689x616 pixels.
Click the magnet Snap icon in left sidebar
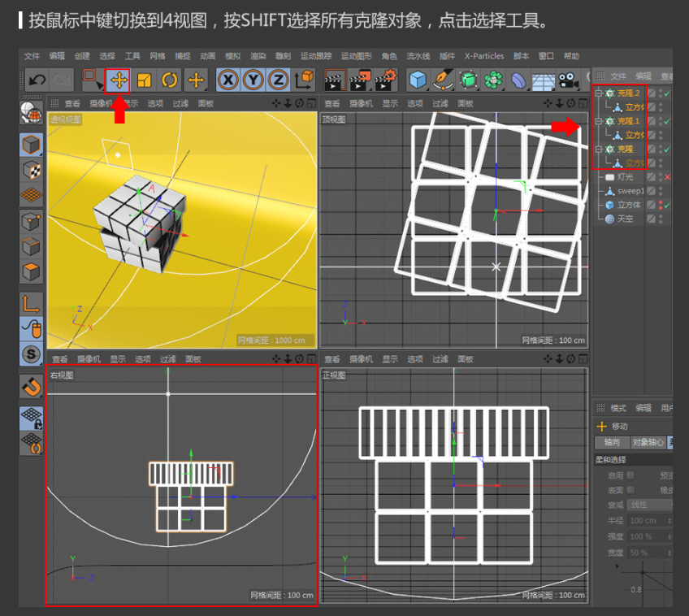point(31,386)
